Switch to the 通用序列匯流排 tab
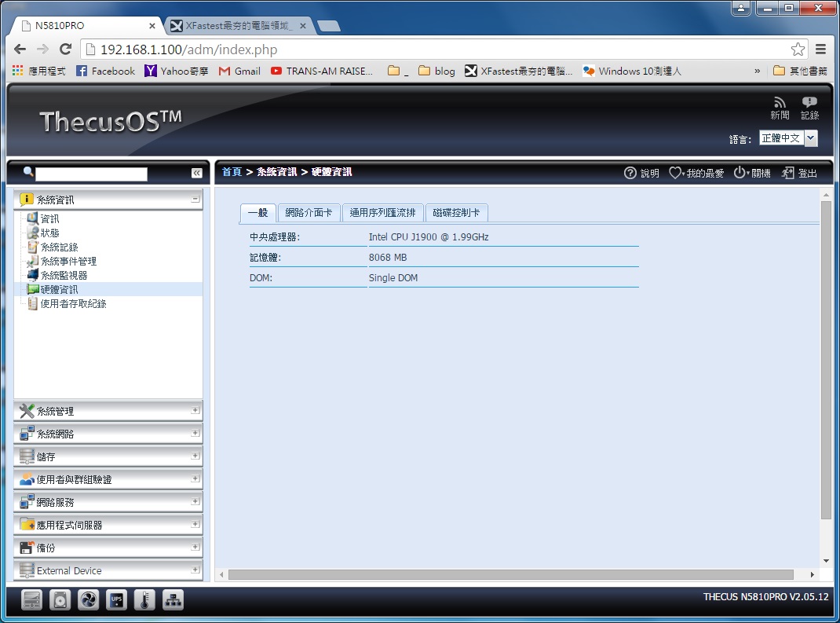 coord(382,213)
